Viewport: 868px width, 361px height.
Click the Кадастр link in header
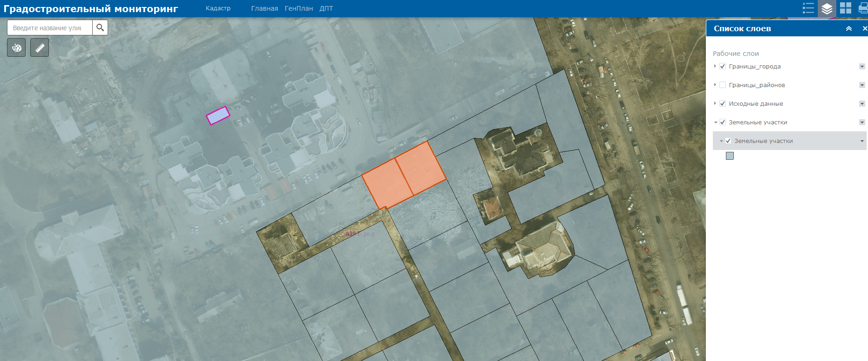click(218, 8)
